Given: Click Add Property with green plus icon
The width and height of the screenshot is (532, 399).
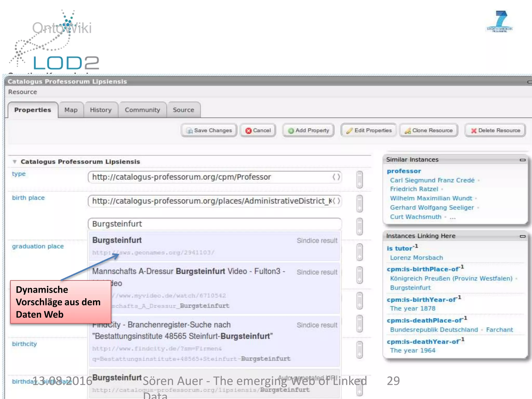Looking at the screenshot, I should pyautogui.click(x=308, y=130).
